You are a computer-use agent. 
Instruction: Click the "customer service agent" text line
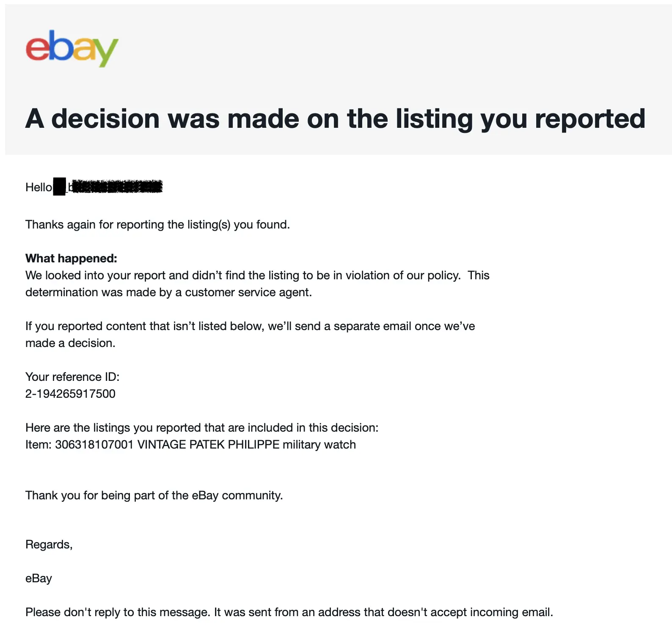pyautogui.click(x=168, y=292)
